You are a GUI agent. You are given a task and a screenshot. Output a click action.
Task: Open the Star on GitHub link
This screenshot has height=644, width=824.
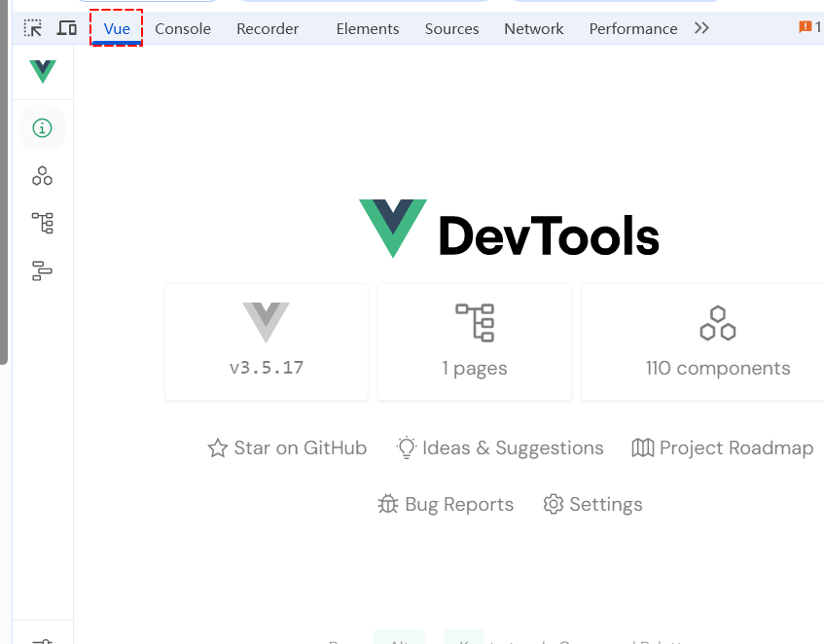(287, 448)
